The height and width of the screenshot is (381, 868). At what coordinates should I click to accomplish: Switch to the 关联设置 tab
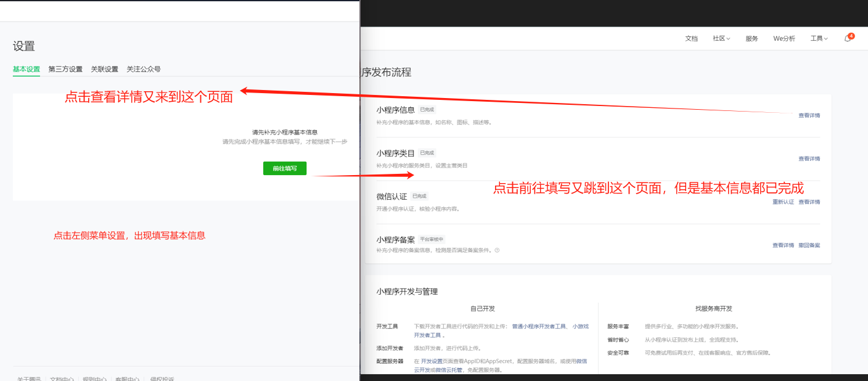(105, 69)
